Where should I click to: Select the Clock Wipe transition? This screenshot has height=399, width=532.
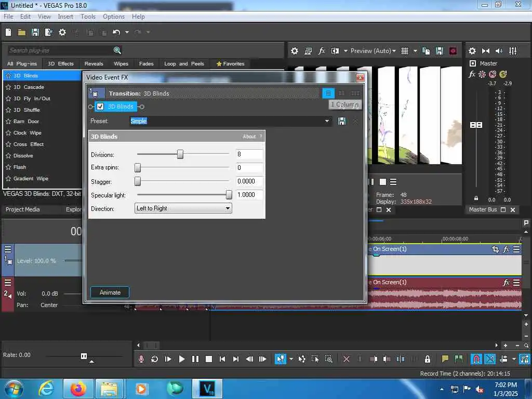(x=28, y=133)
